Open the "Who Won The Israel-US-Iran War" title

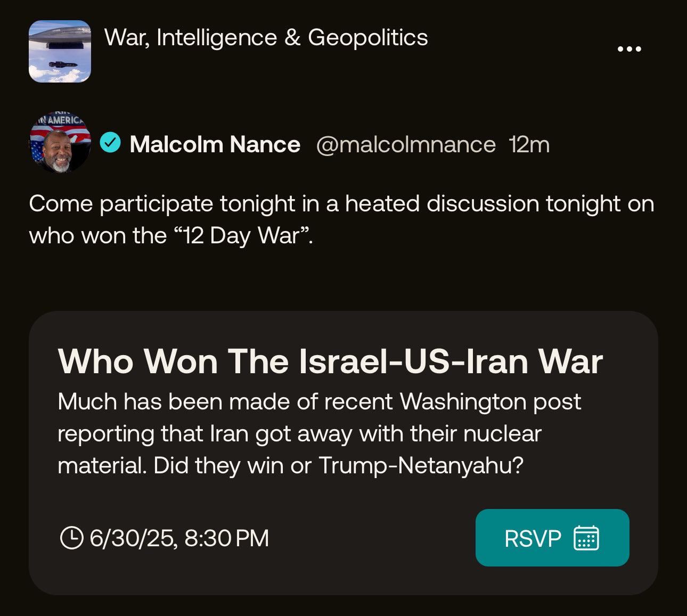(330, 362)
